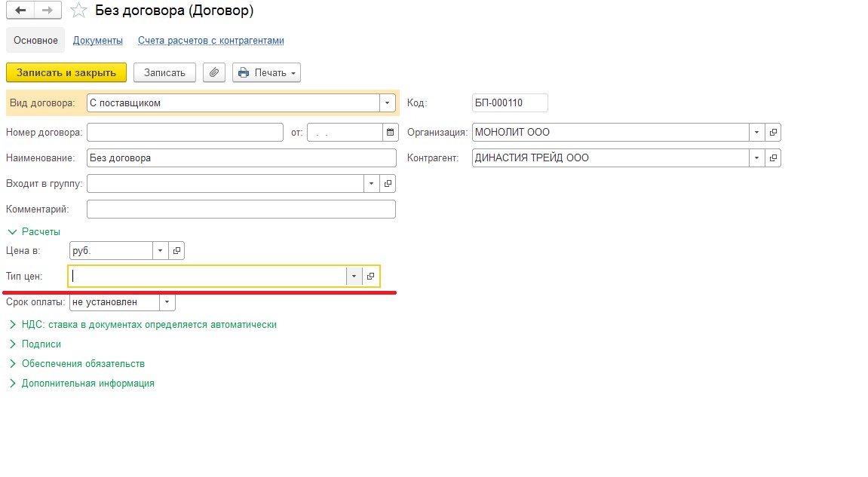Viewport: 868px width, 477px height.
Task: Open the Срок оплаты dropdown list
Action: click(x=167, y=302)
